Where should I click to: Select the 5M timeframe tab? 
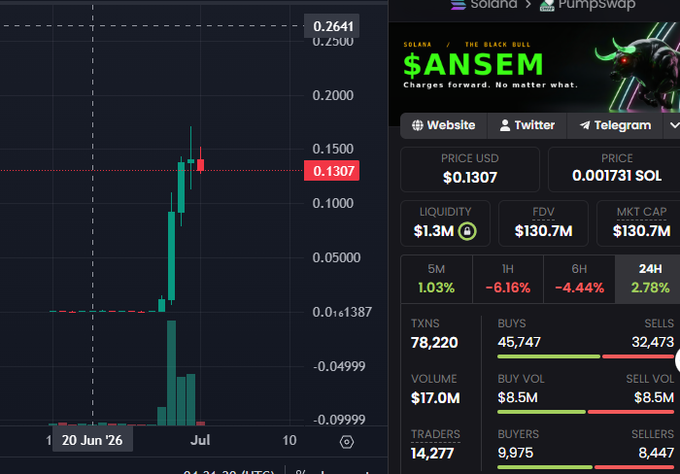tap(436, 279)
